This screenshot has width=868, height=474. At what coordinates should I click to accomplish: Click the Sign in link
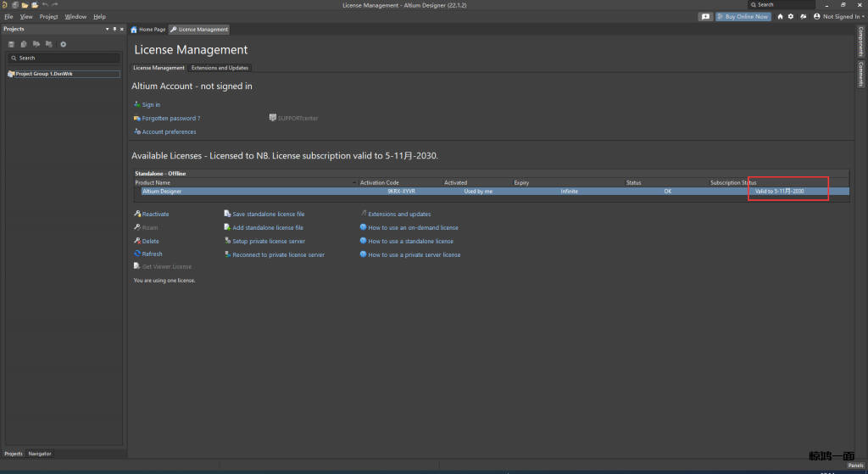coord(151,105)
